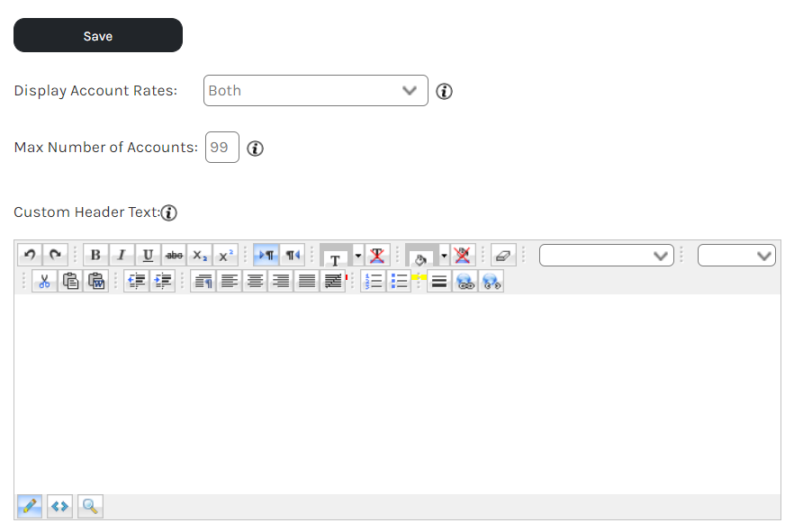Image resolution: width=794 pixels, height=532 pixels.
Task: Remove the font color
Action: (376, 255)
